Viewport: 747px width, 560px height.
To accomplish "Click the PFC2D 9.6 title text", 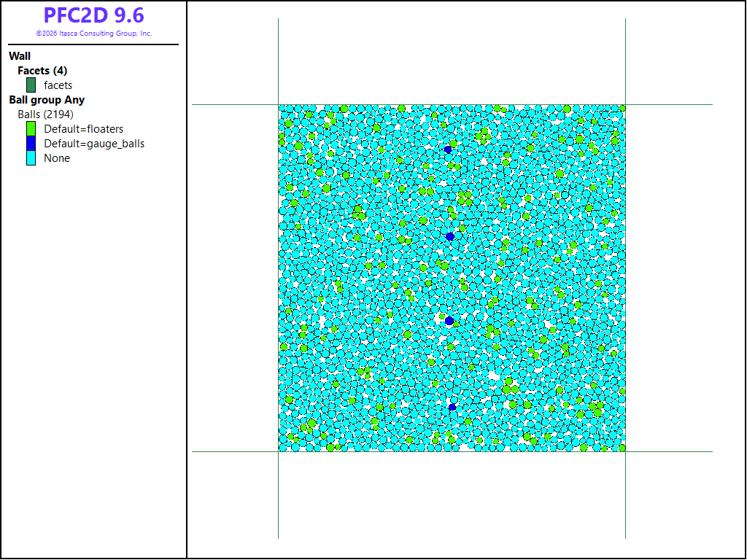I will [x=94, y=15].
